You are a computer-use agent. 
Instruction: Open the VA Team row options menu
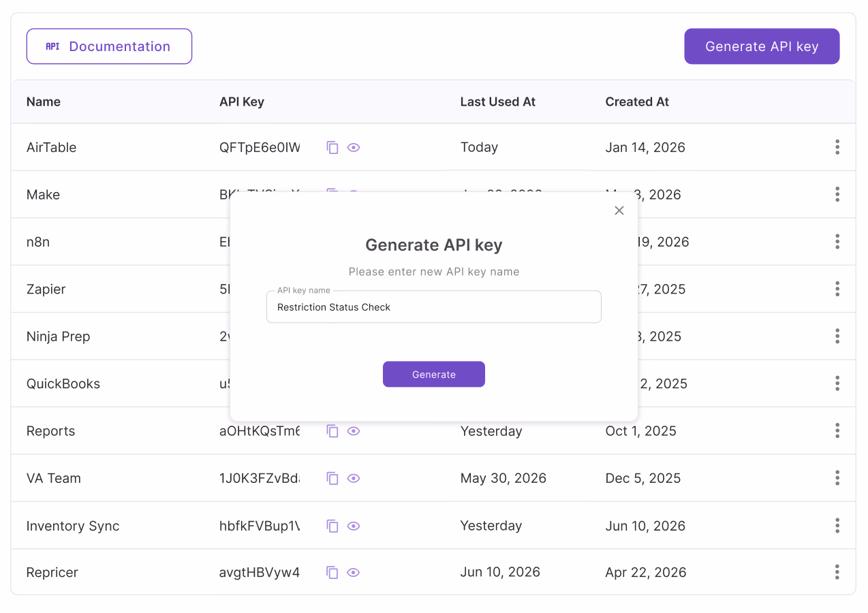tap(837, 478)
